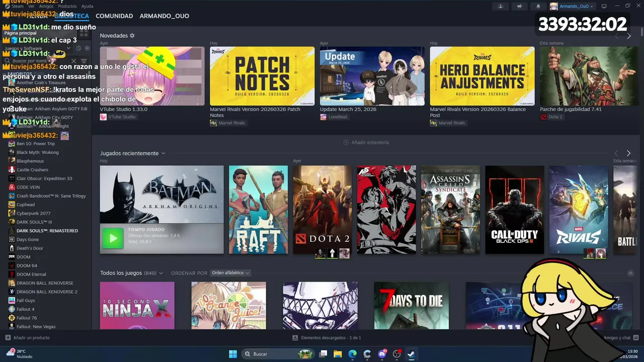Open Task View icon in the taskbar
Viewport: 644px width, 362px height.
323,354
